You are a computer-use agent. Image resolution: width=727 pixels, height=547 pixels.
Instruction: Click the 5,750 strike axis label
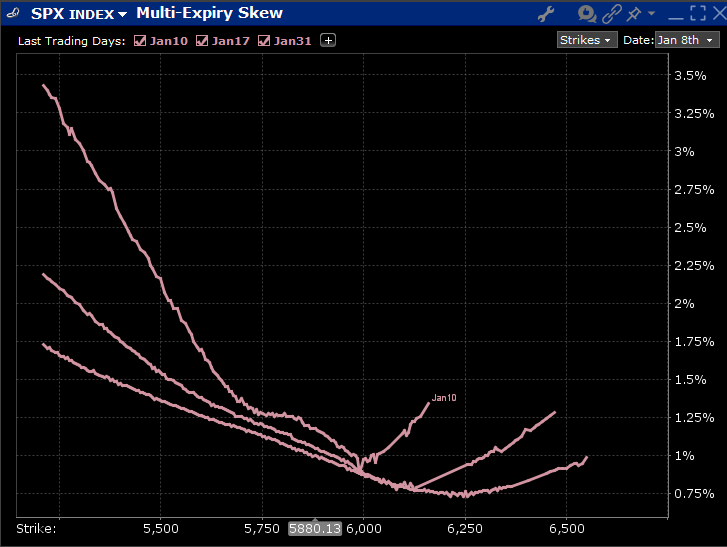coord(262,528)
